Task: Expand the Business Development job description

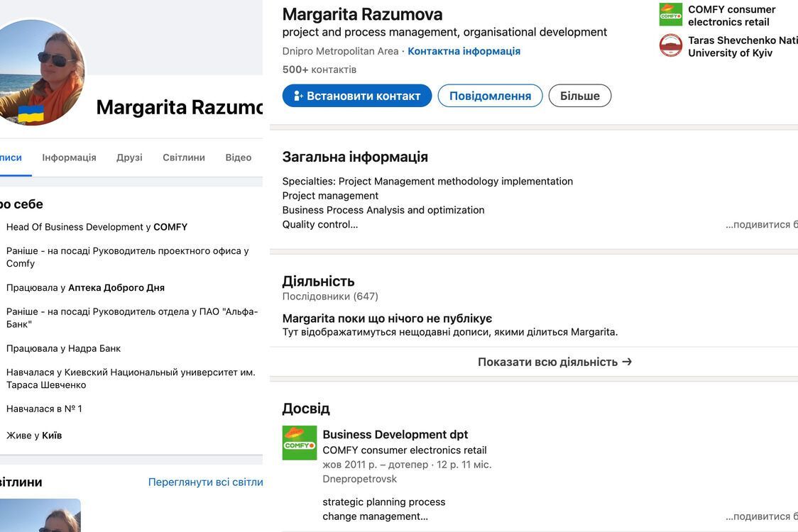Action: coord(761,516)
